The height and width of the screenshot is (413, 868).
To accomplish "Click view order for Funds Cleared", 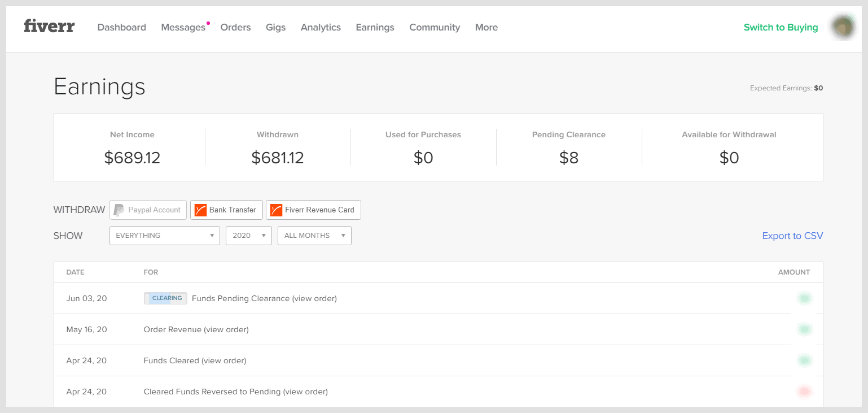I will [x=223, y=360].
